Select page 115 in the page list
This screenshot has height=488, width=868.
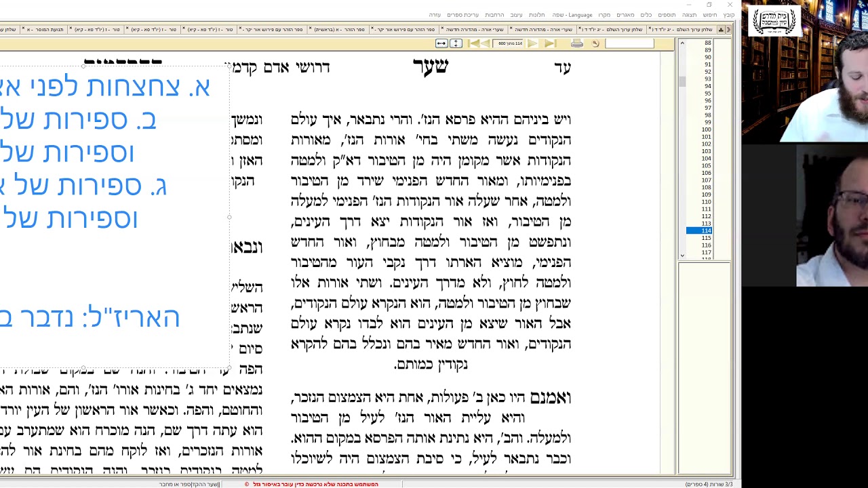[x=706, y=238]
